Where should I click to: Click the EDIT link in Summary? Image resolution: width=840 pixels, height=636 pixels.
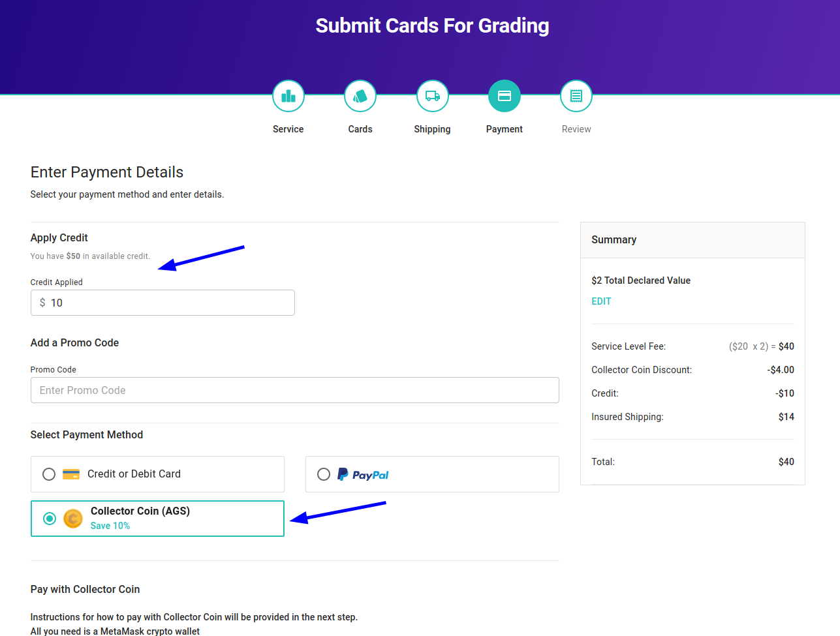click(x=601, y=301)
